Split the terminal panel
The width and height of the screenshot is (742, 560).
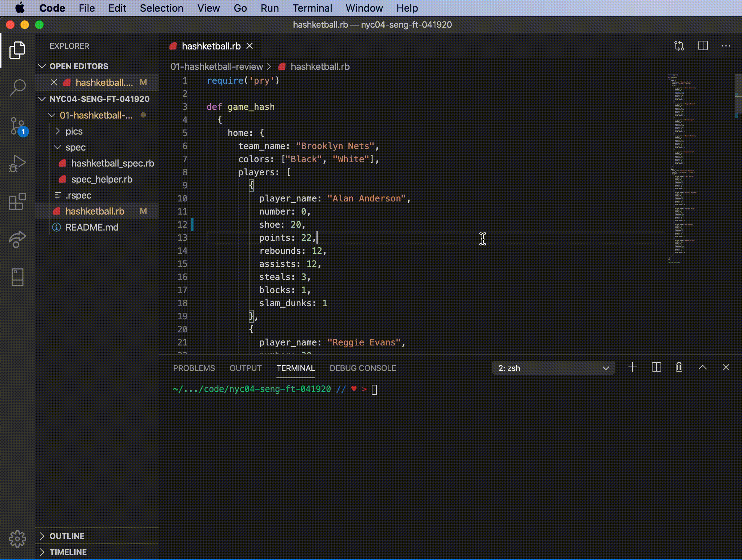click(656, 367)
